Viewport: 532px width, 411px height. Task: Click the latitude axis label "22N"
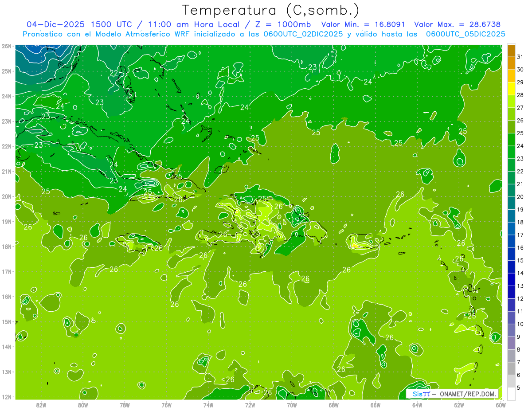tap(7, 146)
